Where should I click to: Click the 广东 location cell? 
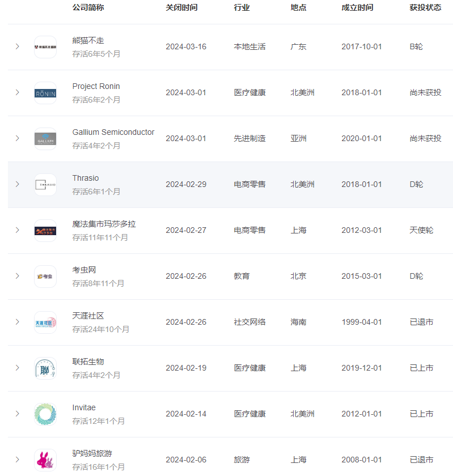298,46
